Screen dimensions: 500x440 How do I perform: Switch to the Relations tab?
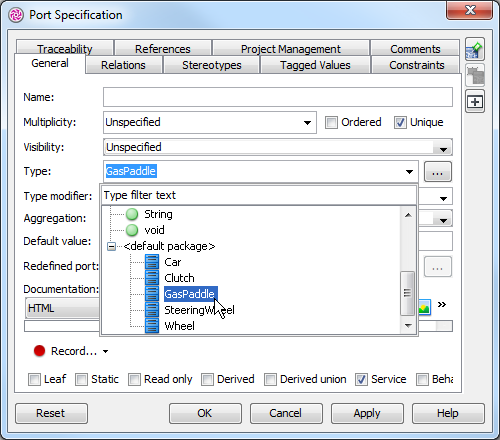tap(123, 65)
